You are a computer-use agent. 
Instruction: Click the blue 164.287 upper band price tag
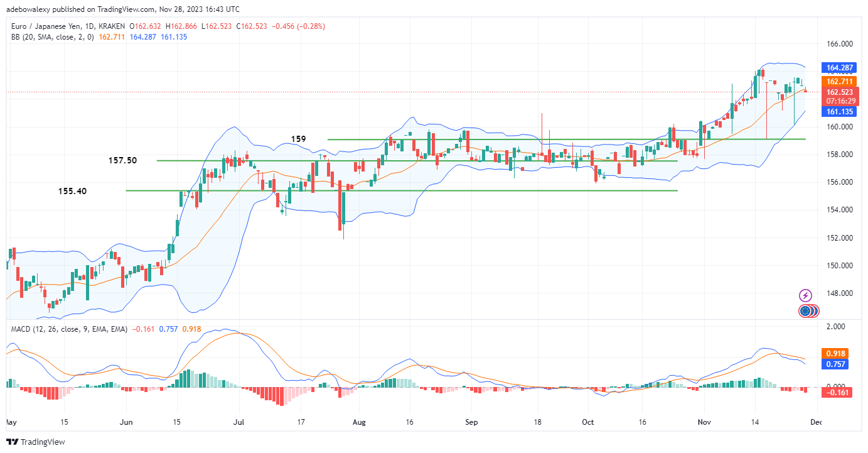point(839,67)
